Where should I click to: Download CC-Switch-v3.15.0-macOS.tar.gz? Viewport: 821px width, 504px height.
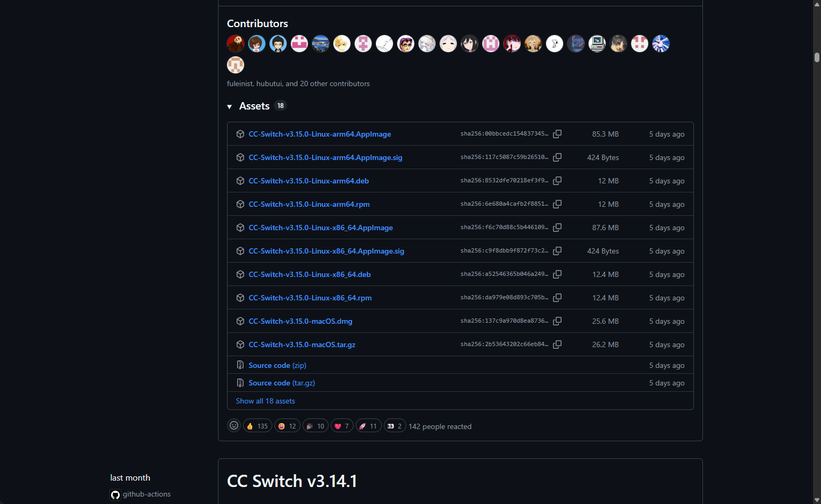coord(302,345)
